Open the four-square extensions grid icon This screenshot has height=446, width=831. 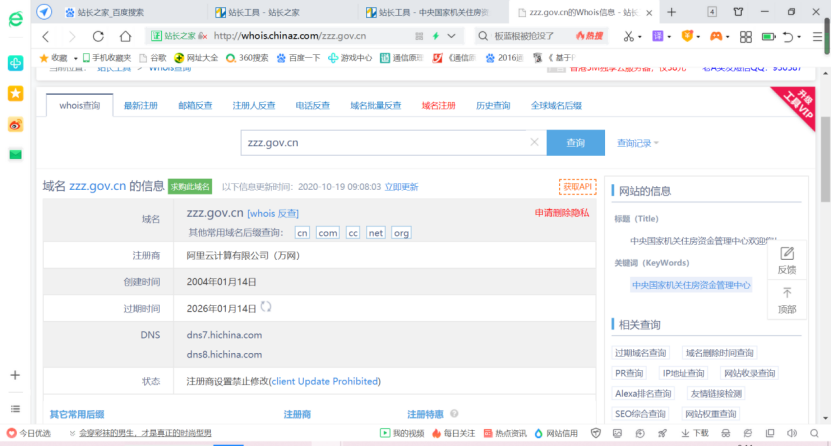coord(746,37)
